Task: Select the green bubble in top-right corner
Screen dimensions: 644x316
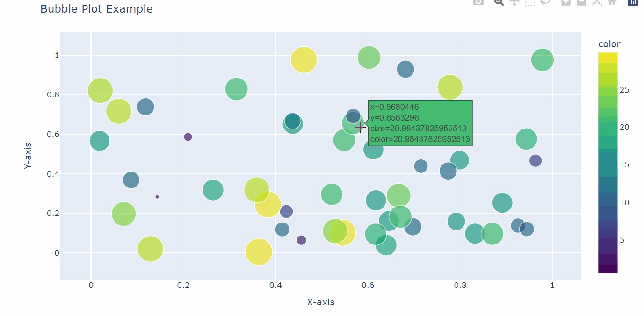Action: click(x=543, y=60)
